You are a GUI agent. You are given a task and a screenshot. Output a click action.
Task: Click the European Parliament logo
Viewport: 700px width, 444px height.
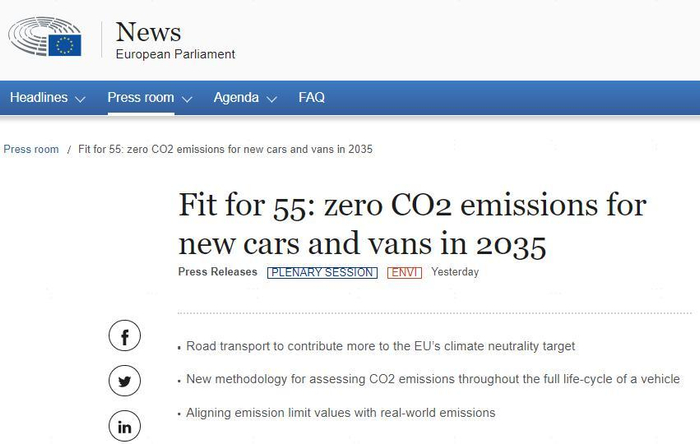click(45, 40)
